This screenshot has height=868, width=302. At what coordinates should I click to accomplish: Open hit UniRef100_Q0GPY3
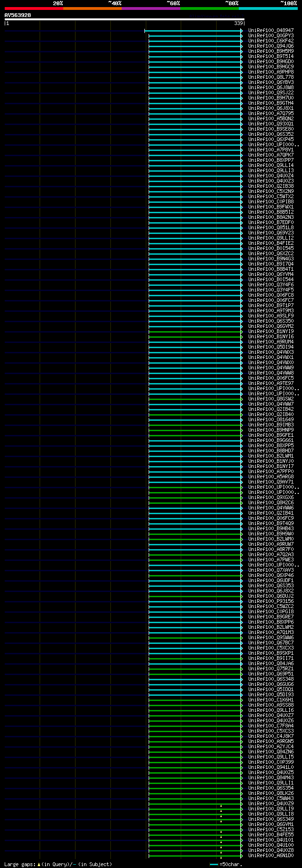click(x=271, y=35)
